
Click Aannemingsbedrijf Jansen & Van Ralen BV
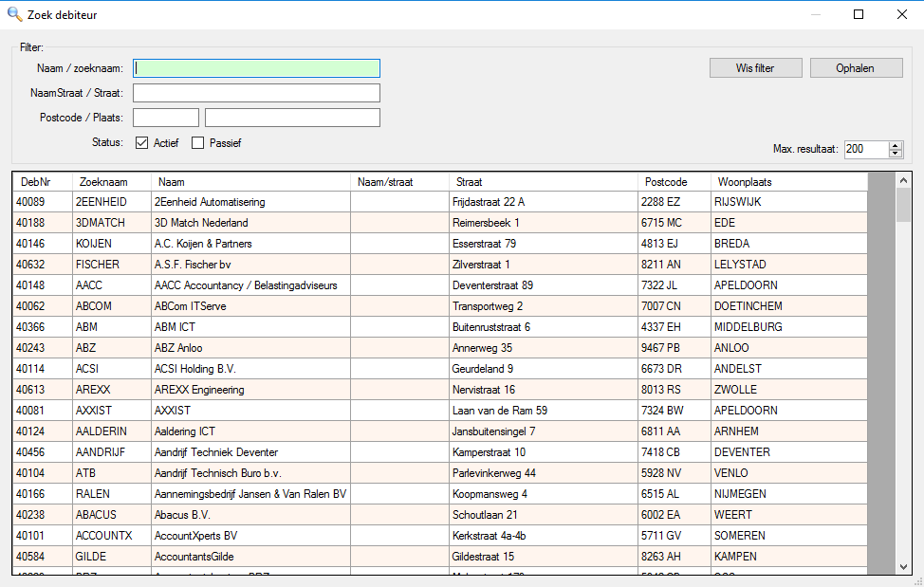pos(250,494)
